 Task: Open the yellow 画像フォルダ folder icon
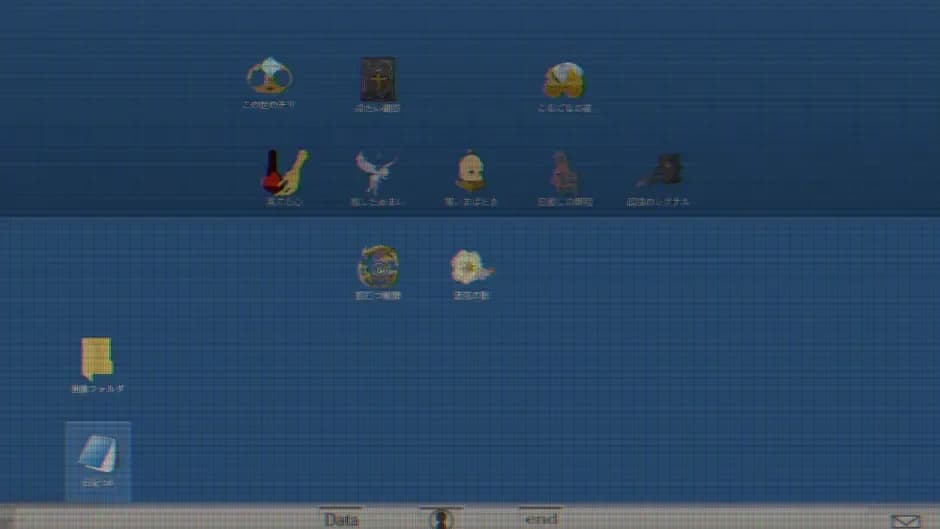coord(97,359)
